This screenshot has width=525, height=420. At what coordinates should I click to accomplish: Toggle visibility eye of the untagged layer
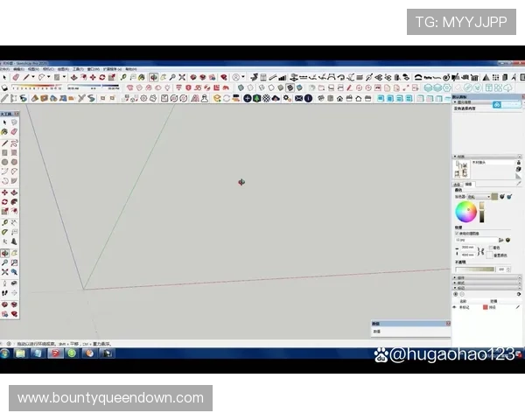[456, 307]
